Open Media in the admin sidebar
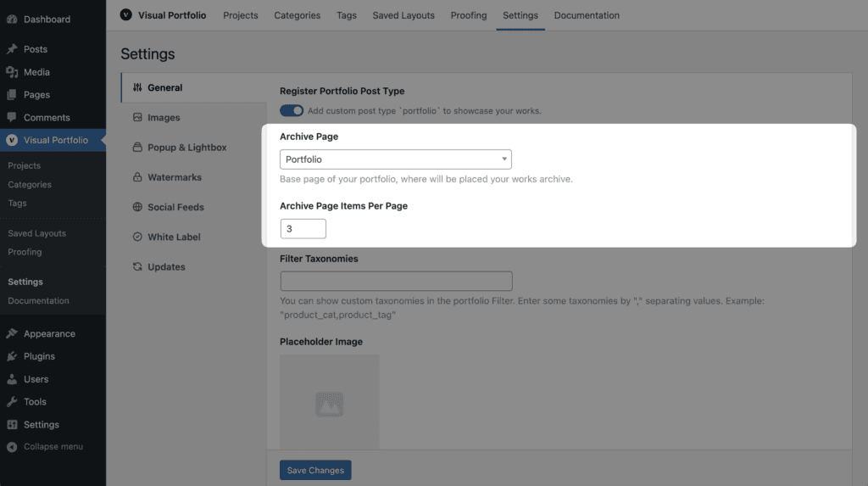Image resolution: width=868 pixels, height=486 pixels. click(x=36, y=72)
